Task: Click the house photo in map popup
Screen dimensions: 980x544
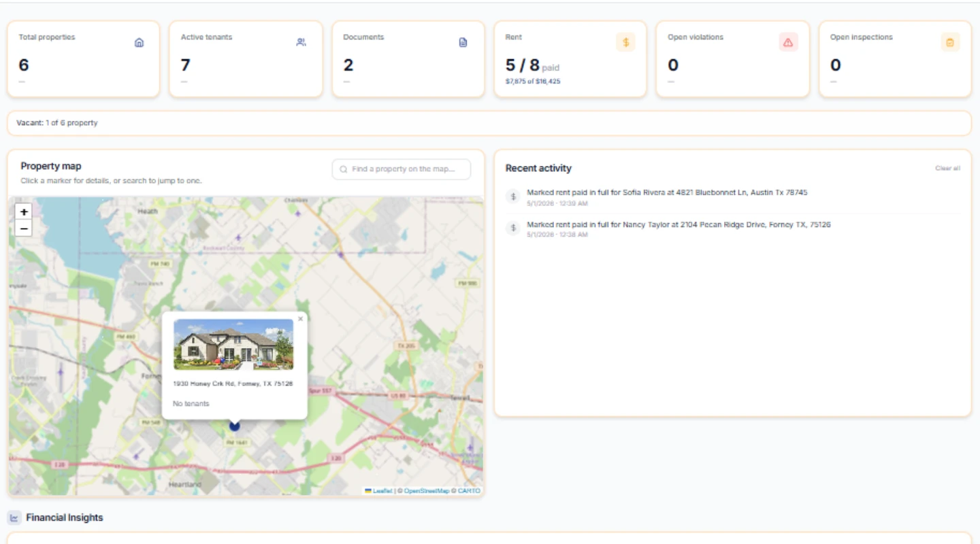Action: tap(233, 345)
